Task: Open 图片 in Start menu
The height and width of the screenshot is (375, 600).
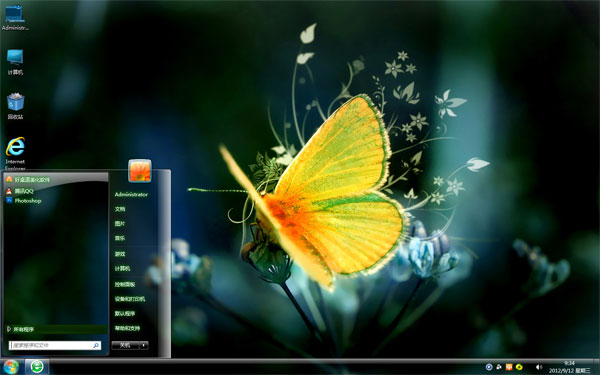Action: (120, 223)
